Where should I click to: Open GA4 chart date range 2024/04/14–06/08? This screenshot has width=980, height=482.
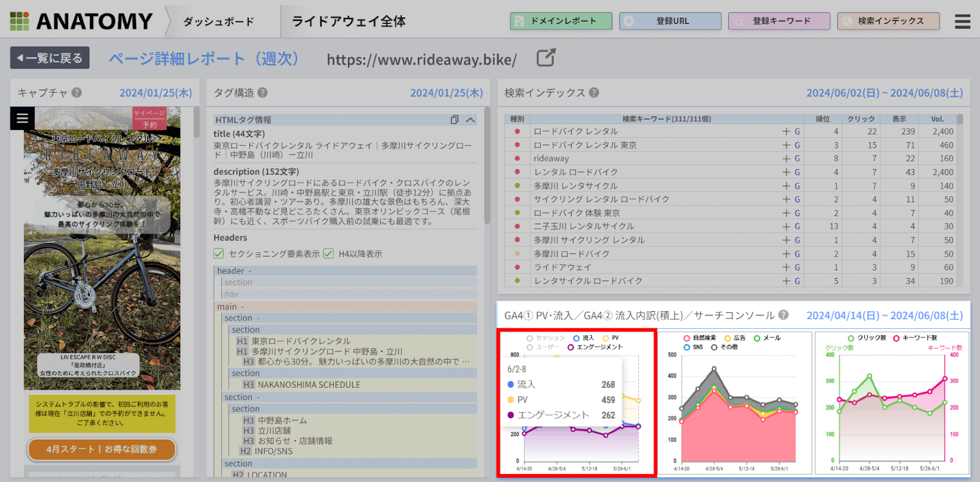click(884, 315)
